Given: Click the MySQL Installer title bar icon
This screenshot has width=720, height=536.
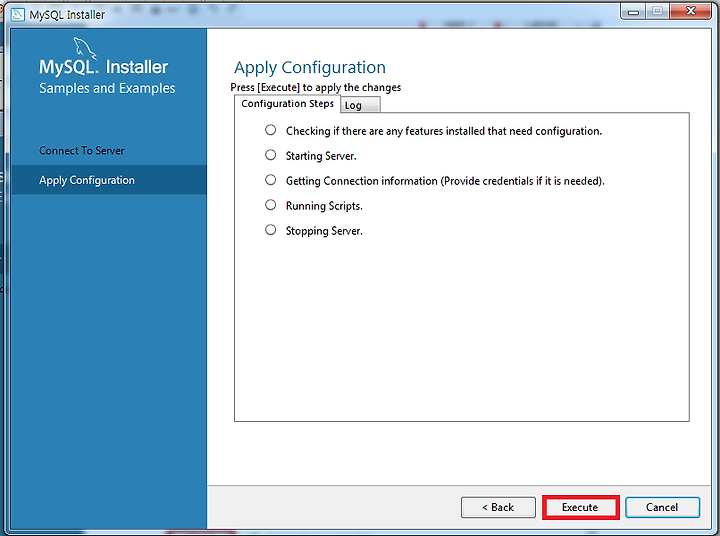Looking at the screenshot, I should [17, 15].
